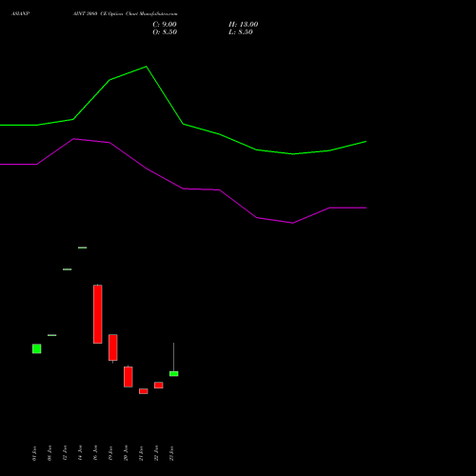
Task: Click the '01 Jan' date label on the axis
Action: [34, 453]
